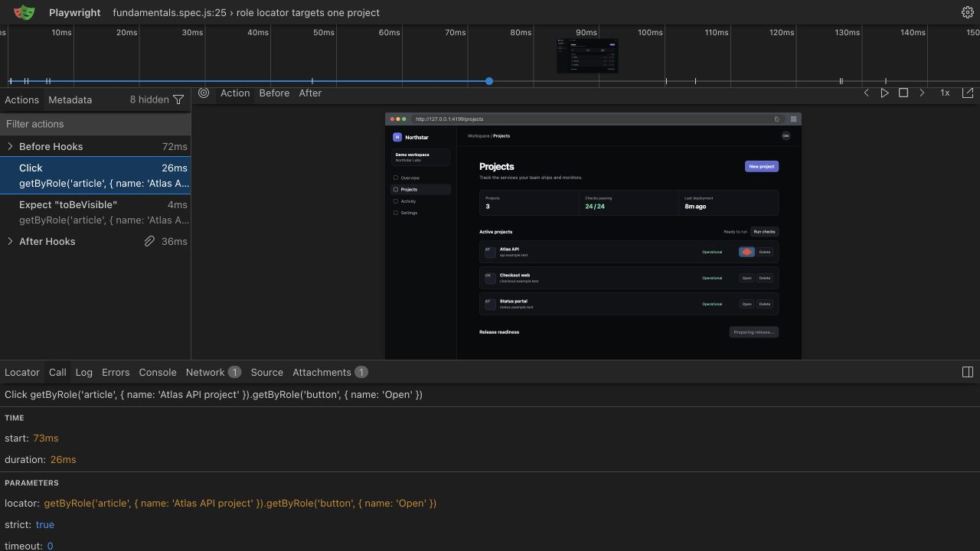980x551 pixels.
Task: Select Projects in Northstar sidebar
Action: click(420, 189)
